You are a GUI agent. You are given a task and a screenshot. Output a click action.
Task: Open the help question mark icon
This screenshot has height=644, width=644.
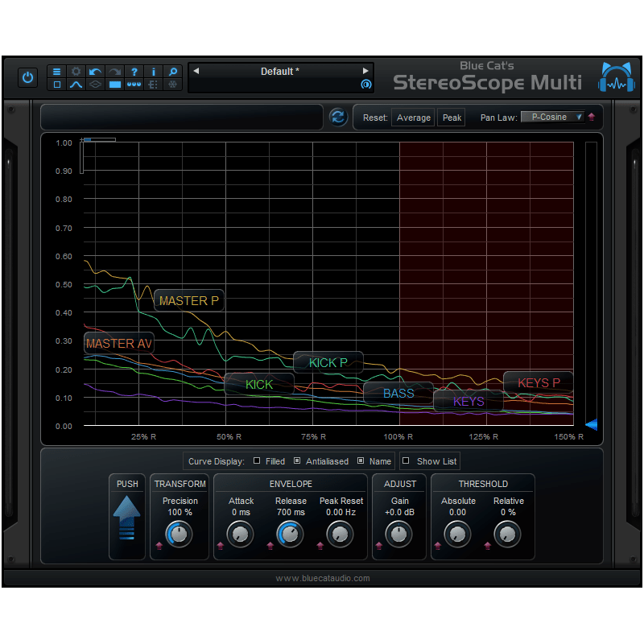click(x=134, y=72)
